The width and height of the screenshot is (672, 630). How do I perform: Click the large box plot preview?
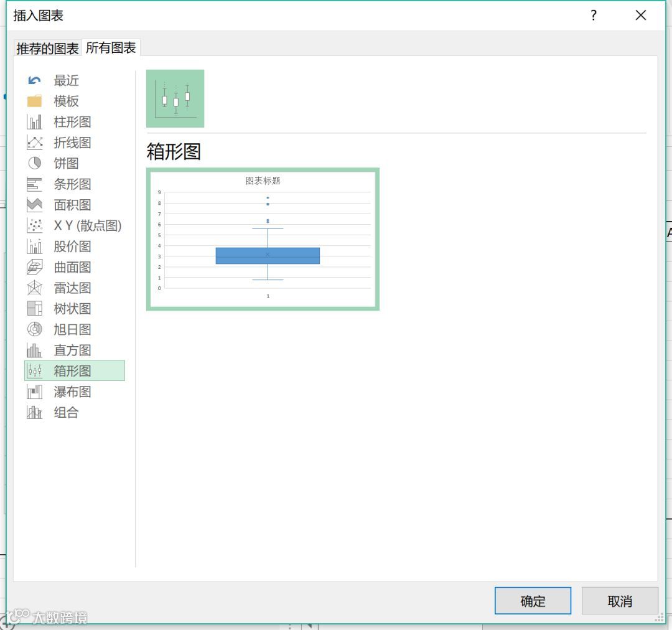[x=263, y=239]
